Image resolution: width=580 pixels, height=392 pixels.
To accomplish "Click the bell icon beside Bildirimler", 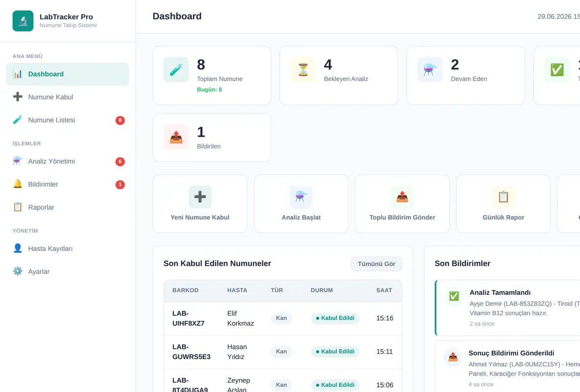I will click(x=18, y=184).
